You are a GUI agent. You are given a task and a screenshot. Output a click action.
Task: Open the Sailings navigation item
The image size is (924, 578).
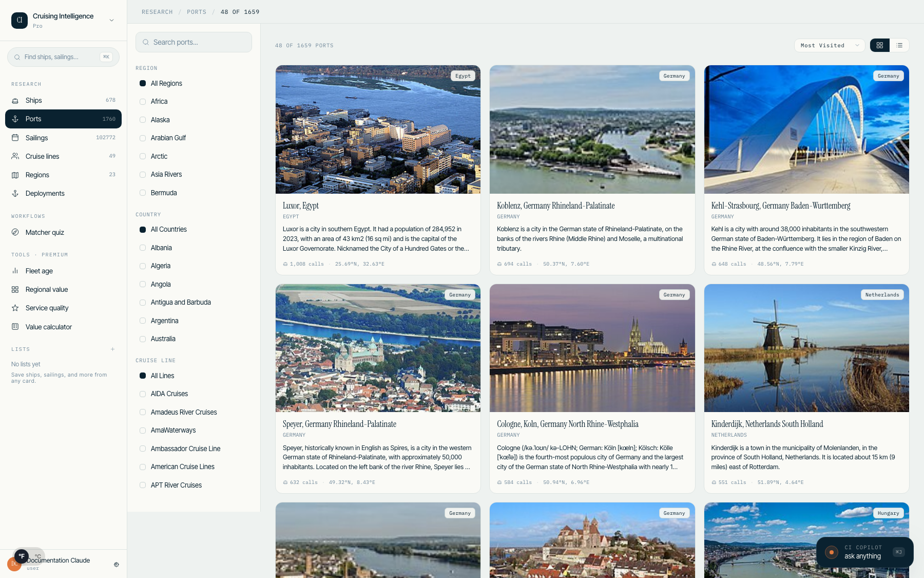pos(63,138)
